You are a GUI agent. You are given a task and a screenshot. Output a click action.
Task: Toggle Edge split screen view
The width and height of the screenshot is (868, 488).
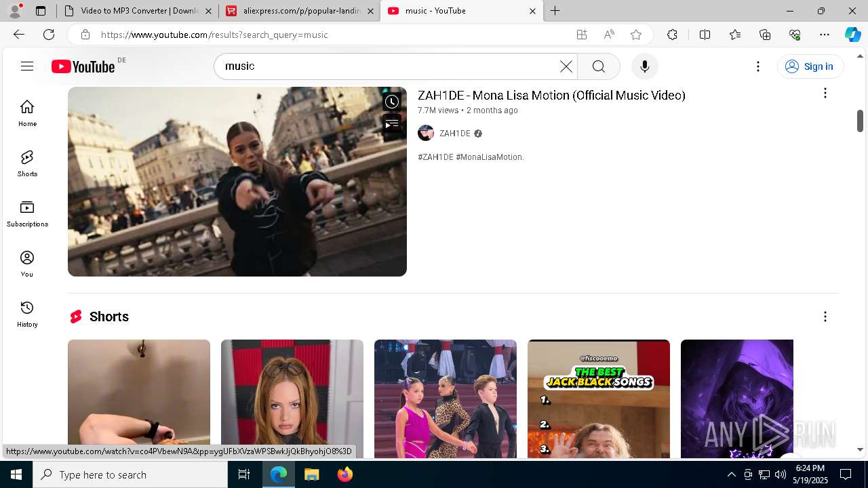click(x=705, y=35)
